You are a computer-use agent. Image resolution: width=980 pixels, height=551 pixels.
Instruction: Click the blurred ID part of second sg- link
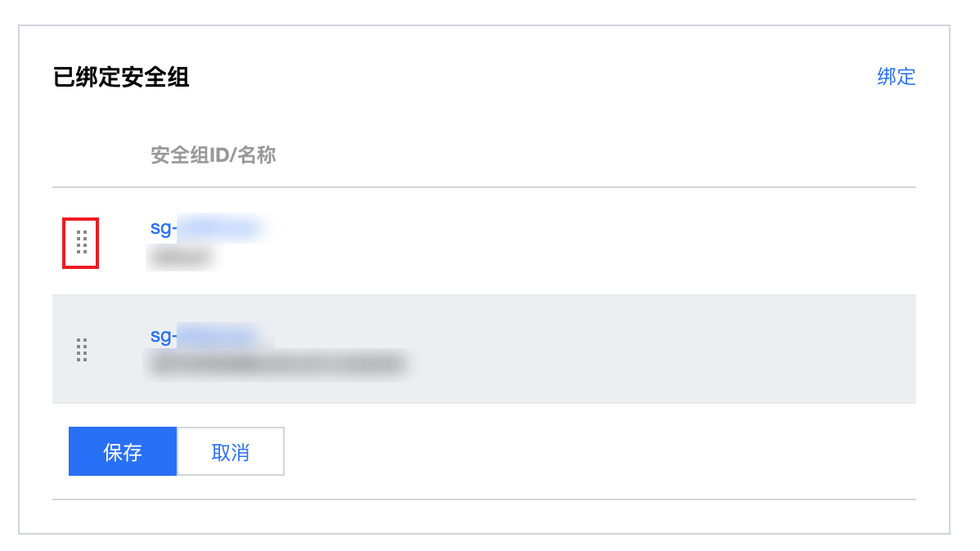220,336
